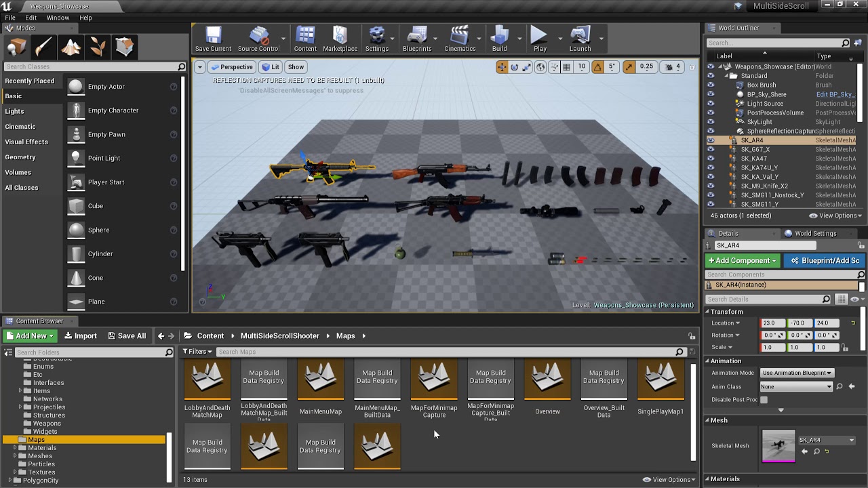Viewport: 868px width, 488px height.
Task: Switch to Landscape mode icon
Action: (x=71, y=47)
